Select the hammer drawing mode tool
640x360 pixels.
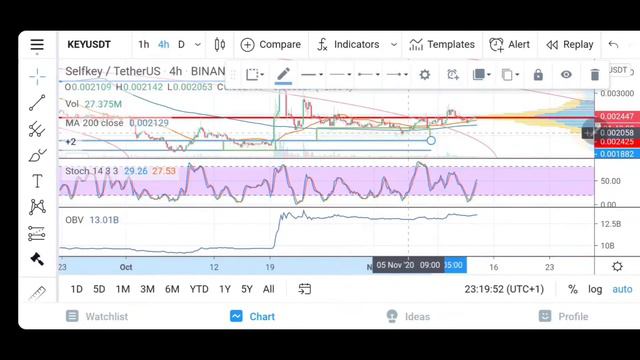coord(37,259)
